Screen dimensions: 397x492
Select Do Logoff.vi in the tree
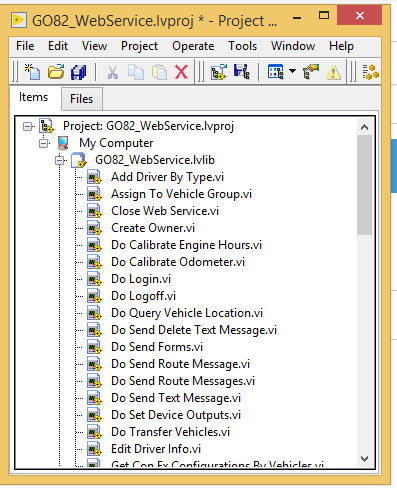(x=143, y=296)
